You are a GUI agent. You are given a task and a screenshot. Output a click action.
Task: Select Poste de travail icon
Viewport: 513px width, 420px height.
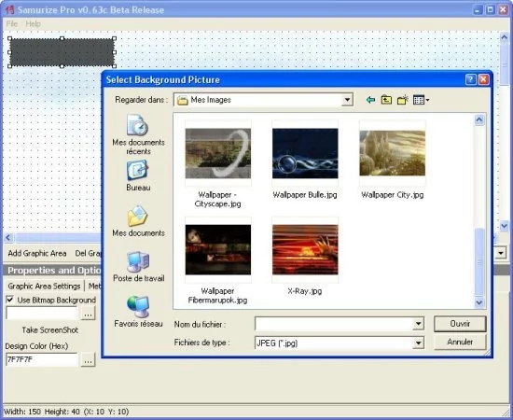(x=138, y=266)
